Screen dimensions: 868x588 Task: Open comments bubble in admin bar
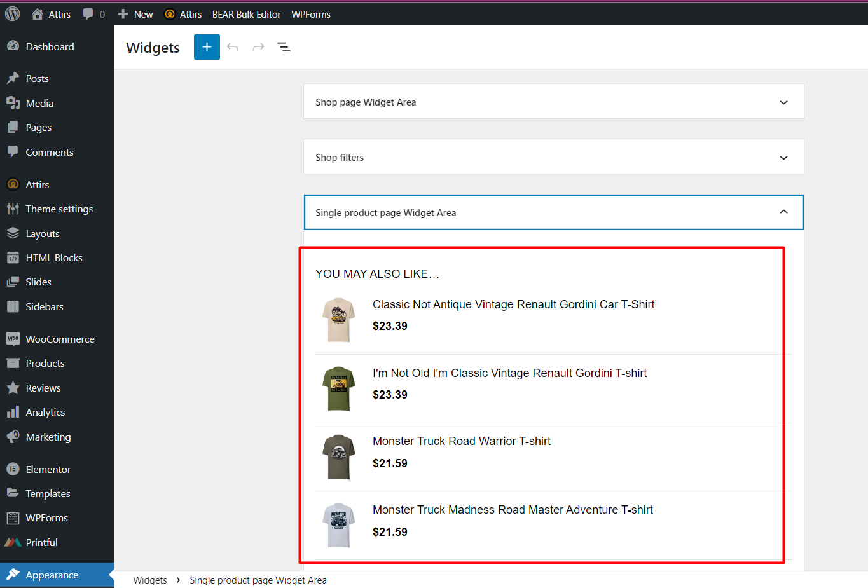click(93, 14)
